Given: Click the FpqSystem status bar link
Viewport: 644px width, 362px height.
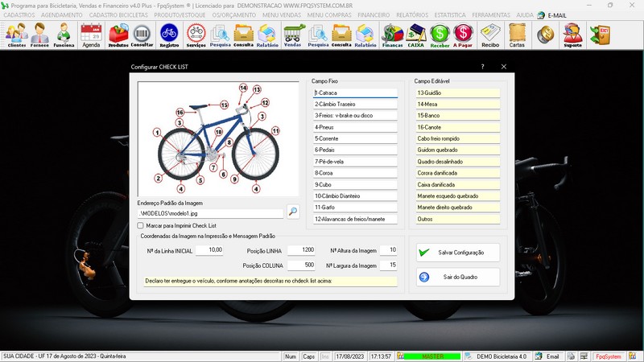Looking at the screenshot, I should (609, 356).
